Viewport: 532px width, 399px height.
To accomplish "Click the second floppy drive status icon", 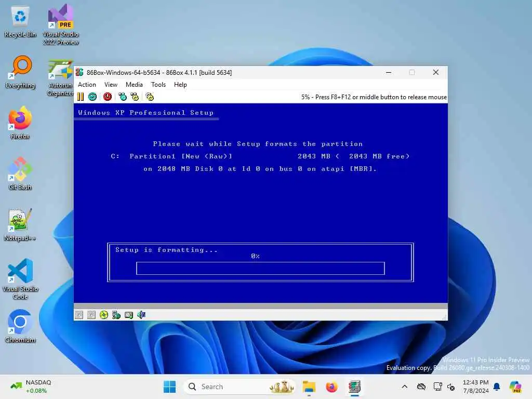I will (91, 315).
